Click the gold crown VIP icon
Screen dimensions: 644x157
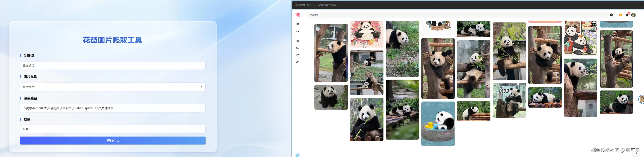[x=620, y=15]
